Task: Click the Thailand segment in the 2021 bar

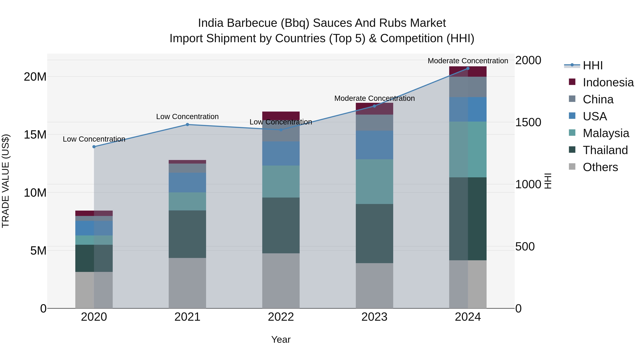Action: pos(187,234)
